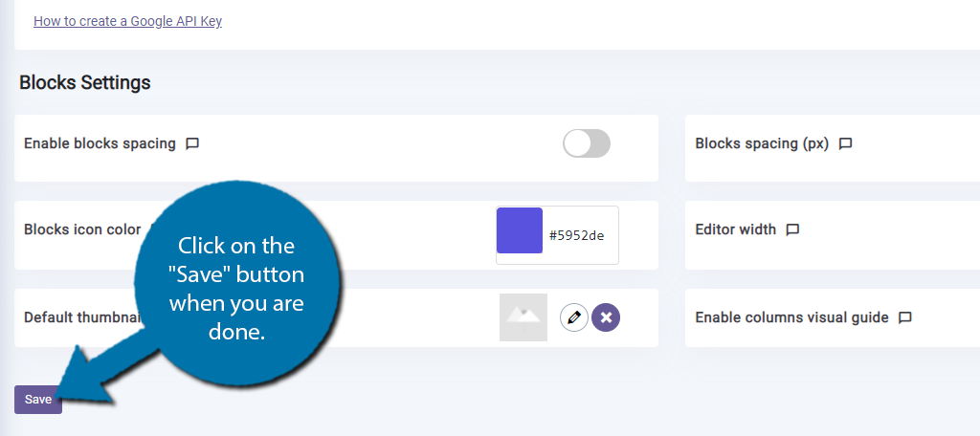Click the 'Blocks spacing (px)' label
980x436 pixels.
pyautogui.click(x=762, y=143)
